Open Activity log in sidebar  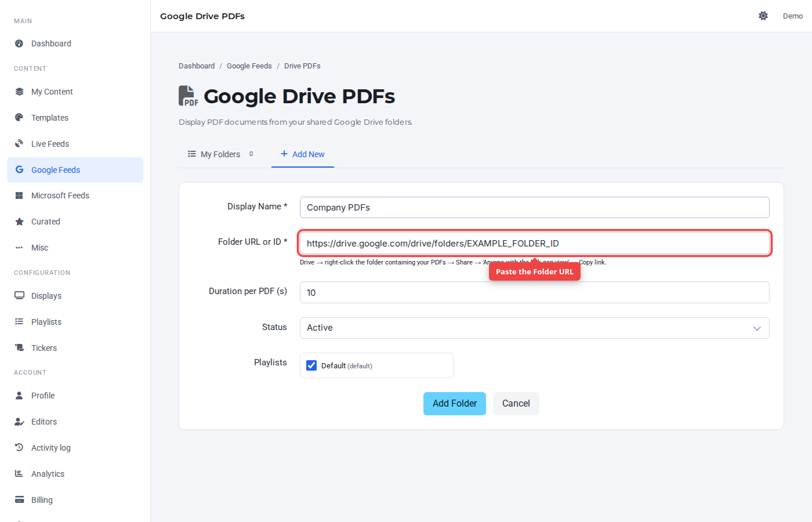(75, 448)
